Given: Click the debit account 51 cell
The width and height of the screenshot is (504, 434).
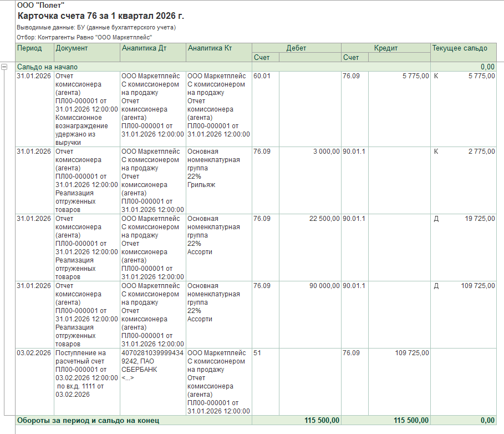Looking at the screenshot, I should (265, 353).
